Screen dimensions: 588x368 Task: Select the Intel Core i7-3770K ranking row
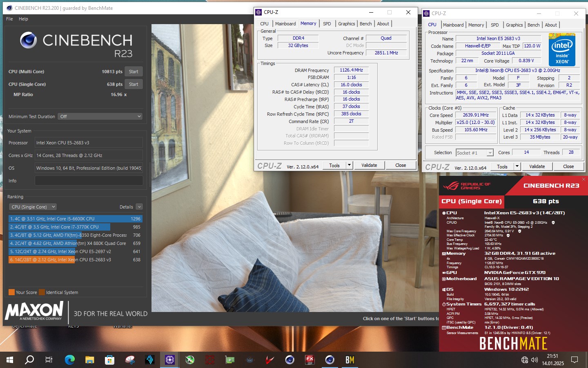(76, 227)
